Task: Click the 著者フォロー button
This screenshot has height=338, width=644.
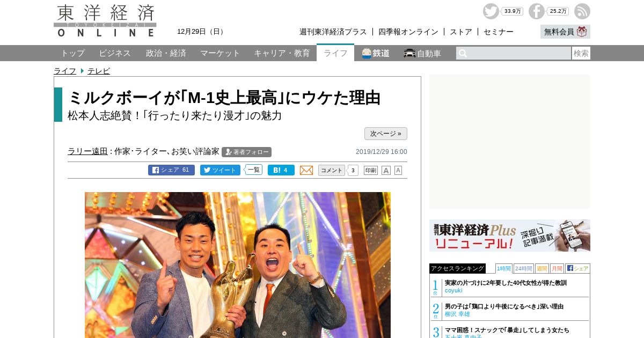Action: (246, 152)
